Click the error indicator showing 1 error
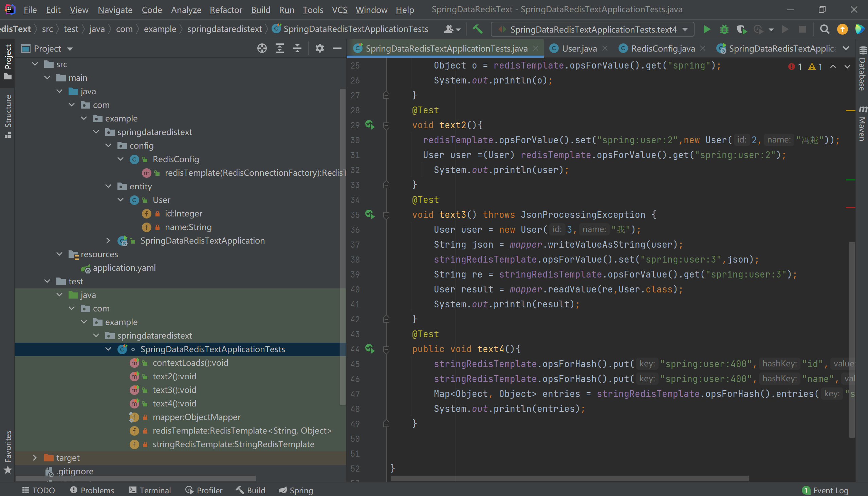Screen dimensions: 868x496 pyautogui.click(x=795, y=67)
